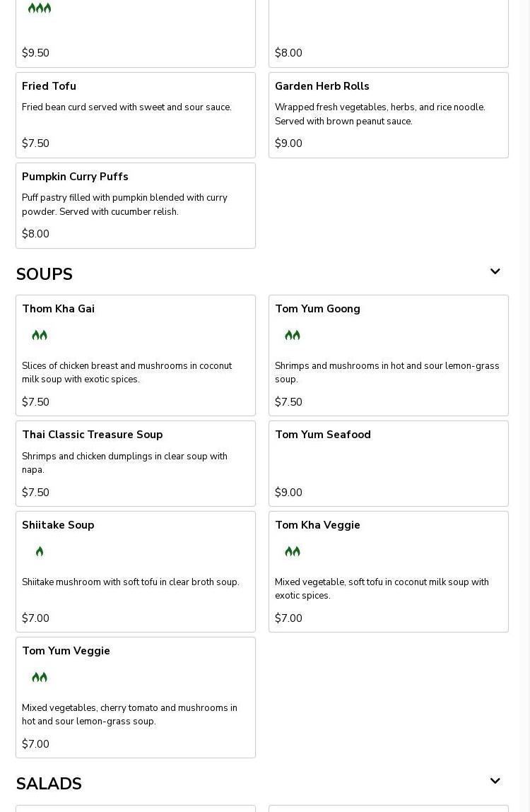
Task: Click Shiitake Soup single flame icon
Action: coord(40,551)
